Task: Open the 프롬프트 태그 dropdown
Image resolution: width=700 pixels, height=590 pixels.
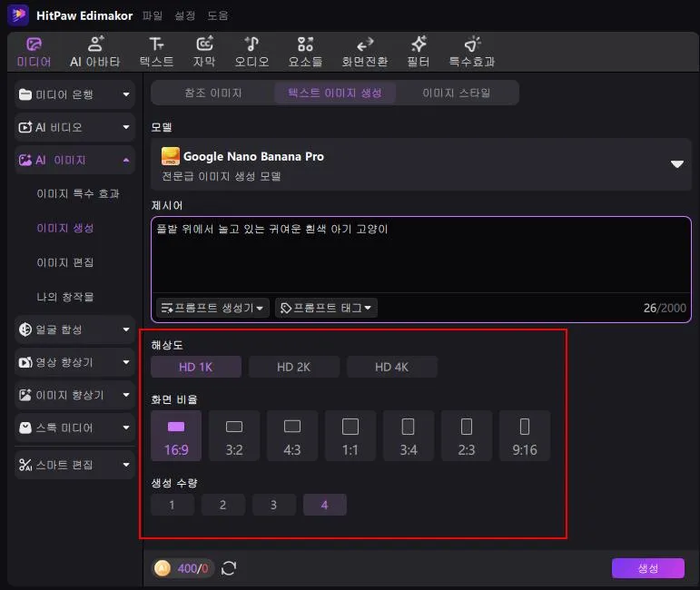Action: pos(326,308)
